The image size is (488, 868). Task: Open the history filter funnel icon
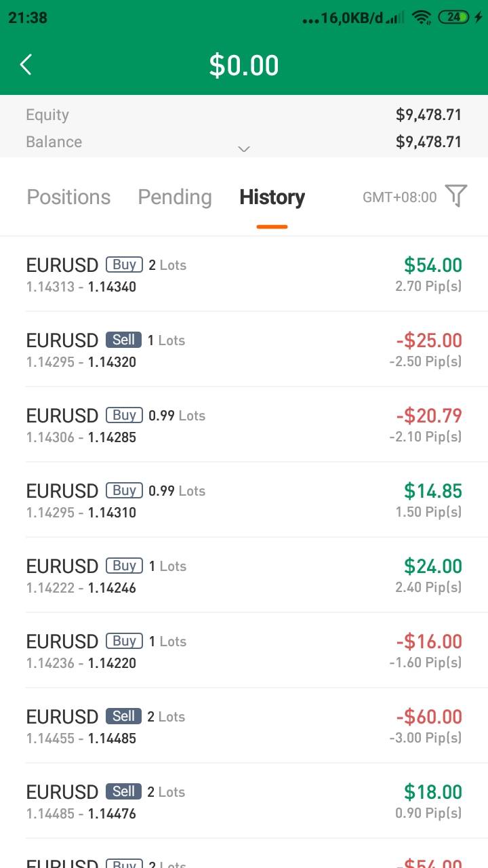tap(456, 196)
